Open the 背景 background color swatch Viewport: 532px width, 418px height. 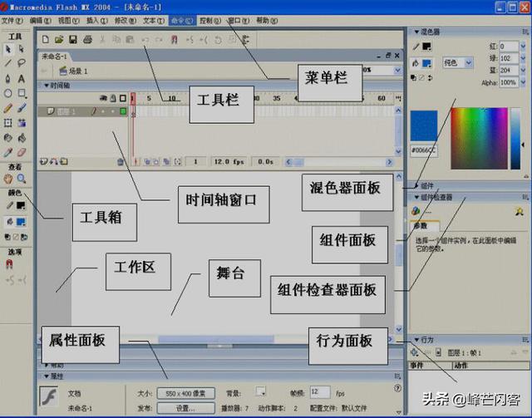pyautogui.click(x=260, y=392)
